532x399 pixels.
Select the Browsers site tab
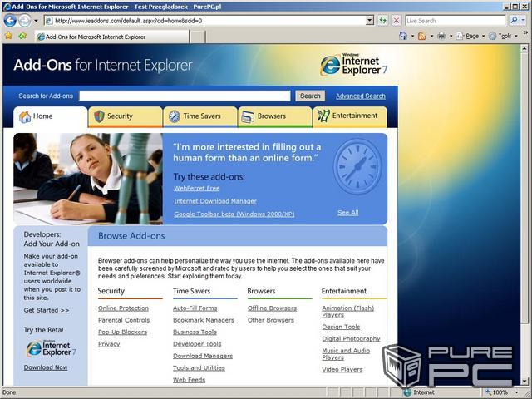pyautogui.click(x=275, y=116)
